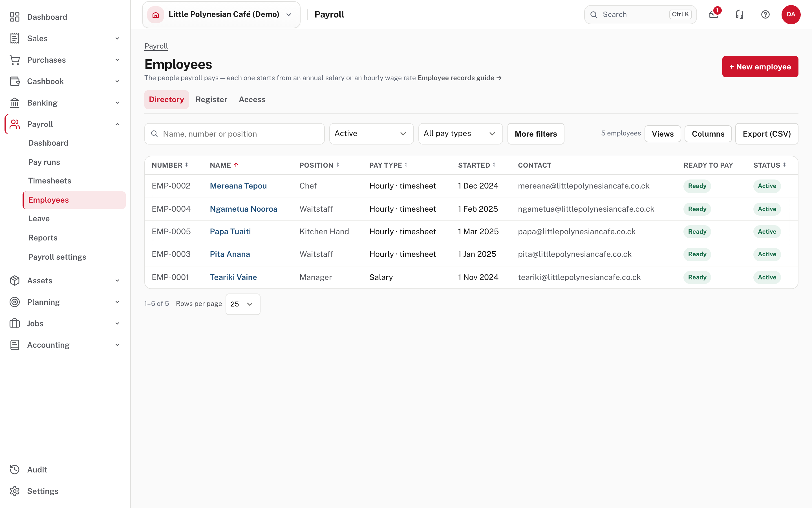This screenshot has width=812, height=508.
Task: Open Timesheets in Payroll submenu
Action: (x=50, y=181)
